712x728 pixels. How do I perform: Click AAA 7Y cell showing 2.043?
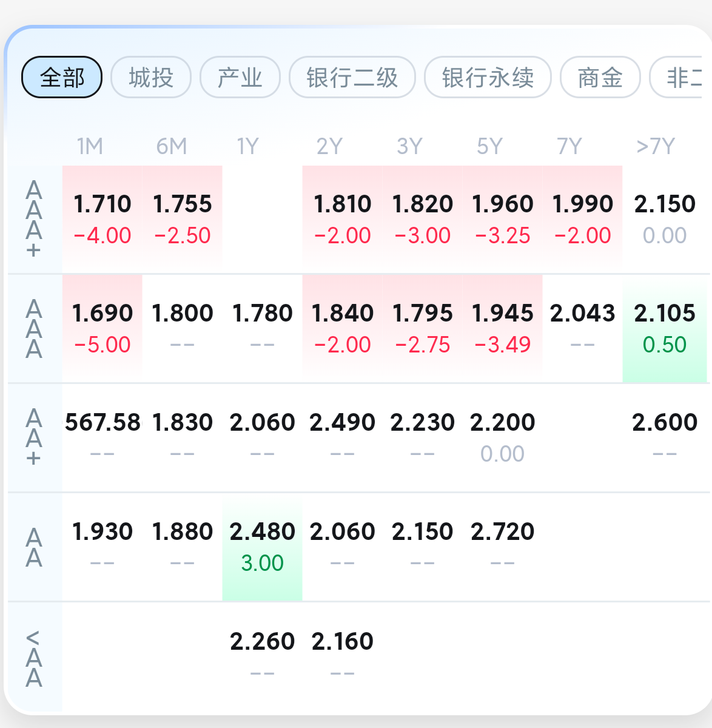click(x=583, y=328)
